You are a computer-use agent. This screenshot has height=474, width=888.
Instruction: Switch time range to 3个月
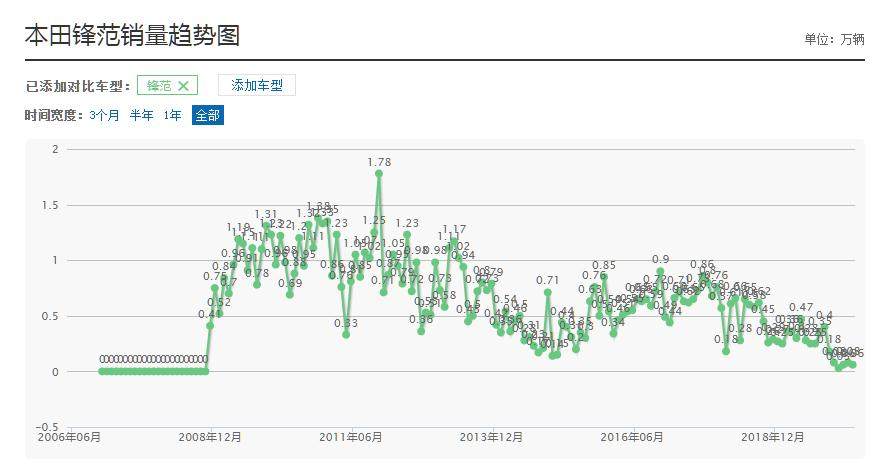[104, 116]
